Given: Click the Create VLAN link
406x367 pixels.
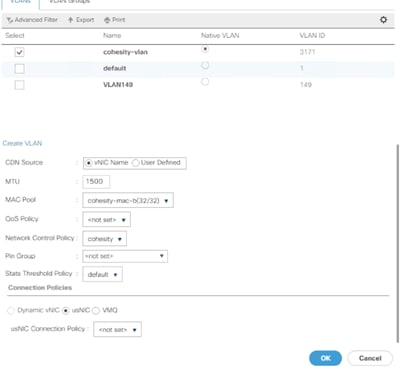Looking at the screenshot, I should [x=22, y=143].
